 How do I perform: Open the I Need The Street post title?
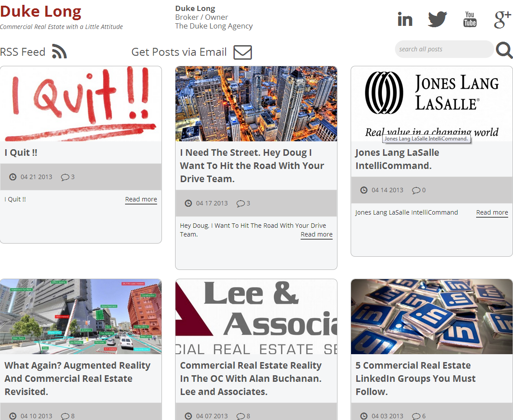[x=252, y=165]
